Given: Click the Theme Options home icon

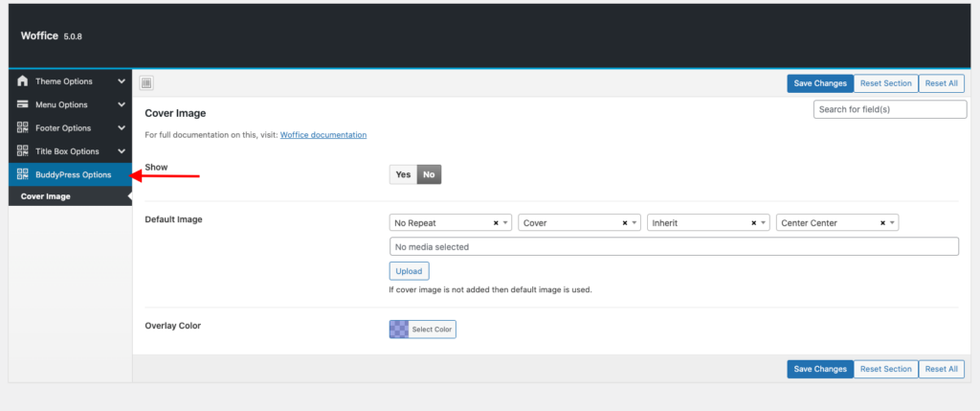Looking at the screenshot, I should (22, 81).
